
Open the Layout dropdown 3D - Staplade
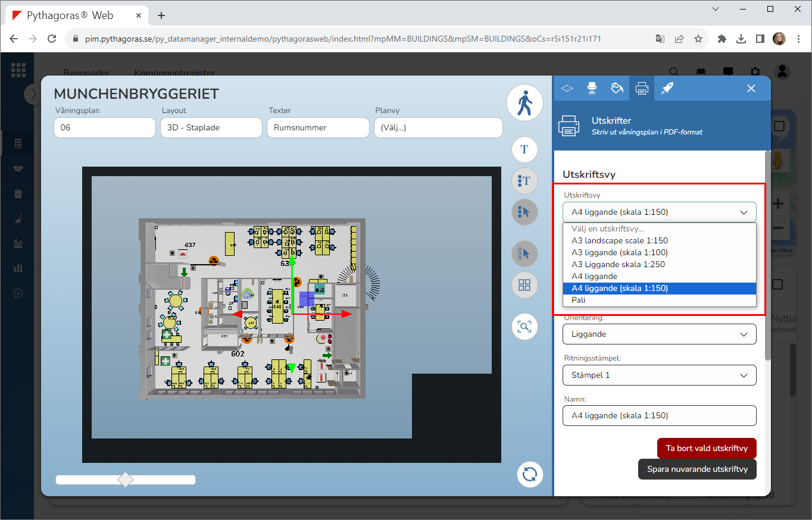[211, 127]
